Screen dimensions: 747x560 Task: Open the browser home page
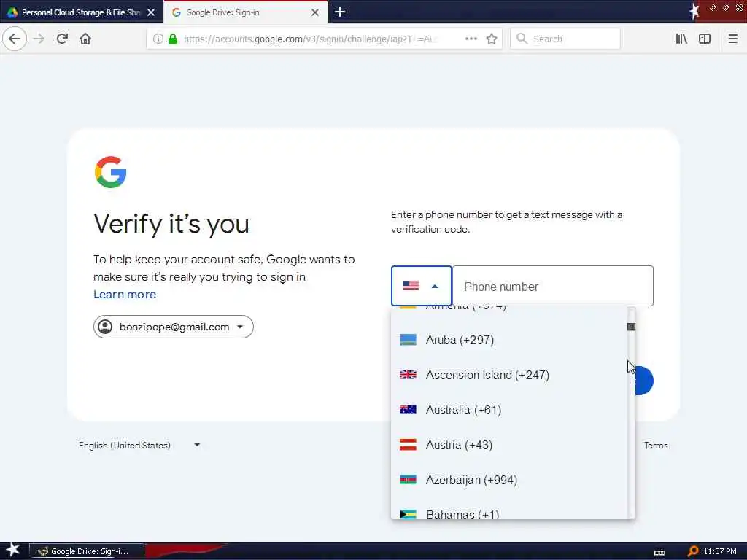tap(85, 39)
